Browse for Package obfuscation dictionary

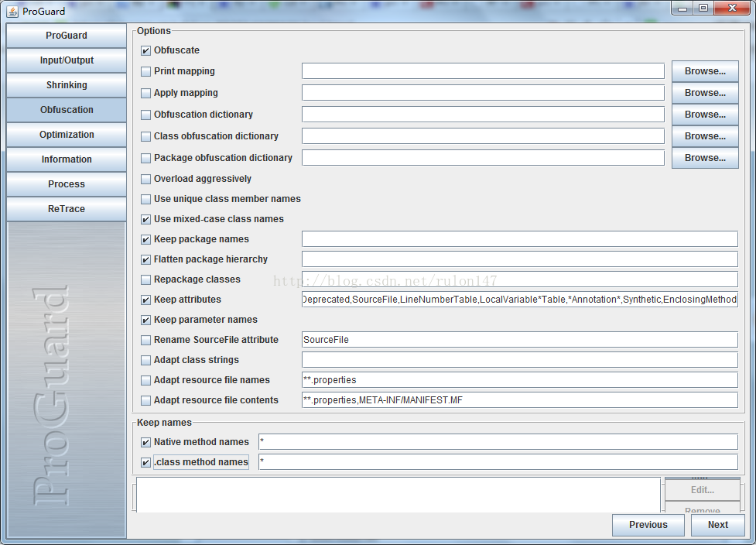(x=705, y=158)
